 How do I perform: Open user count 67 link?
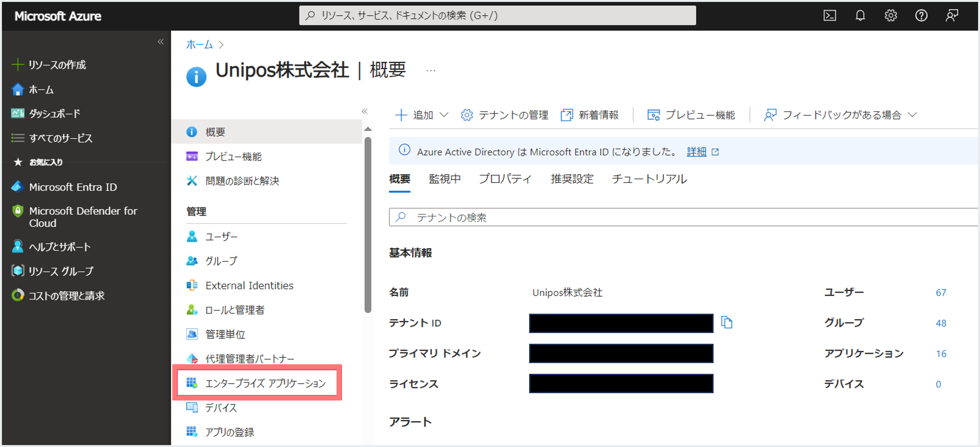pos(941,292)
